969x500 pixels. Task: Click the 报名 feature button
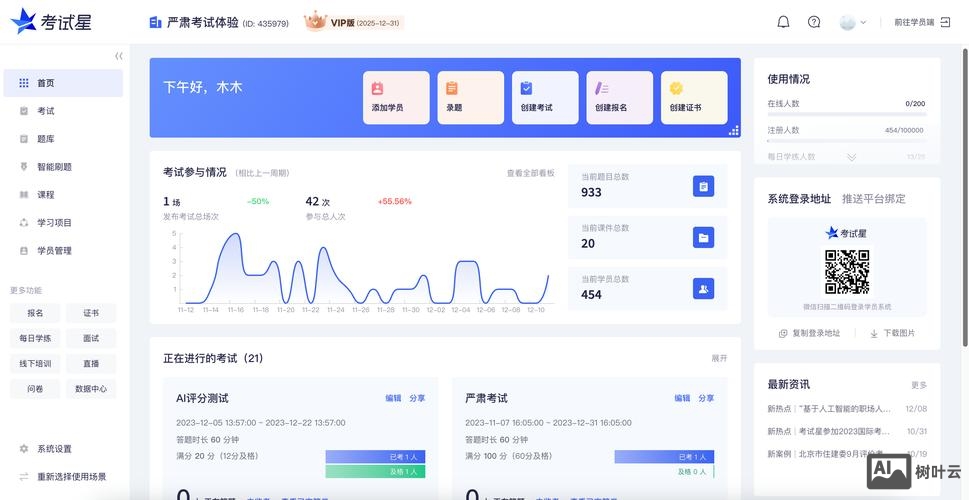click(35, 313)
